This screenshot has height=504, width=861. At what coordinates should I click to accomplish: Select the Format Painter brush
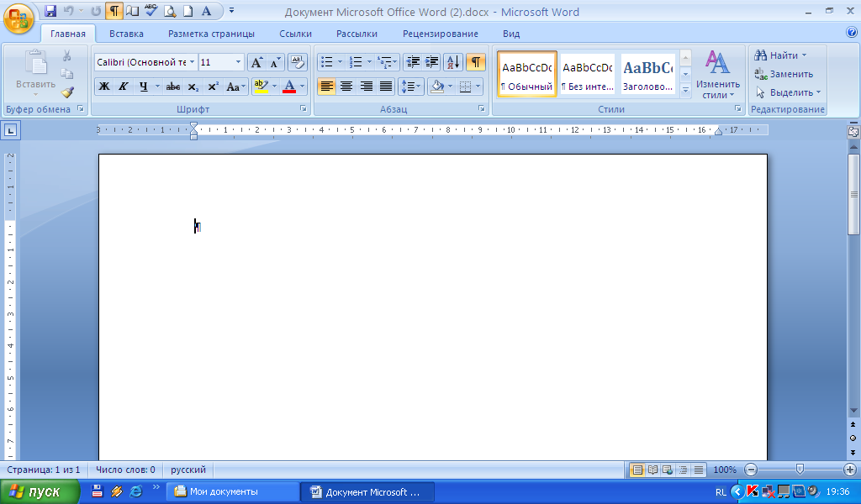tap(67, 92)
